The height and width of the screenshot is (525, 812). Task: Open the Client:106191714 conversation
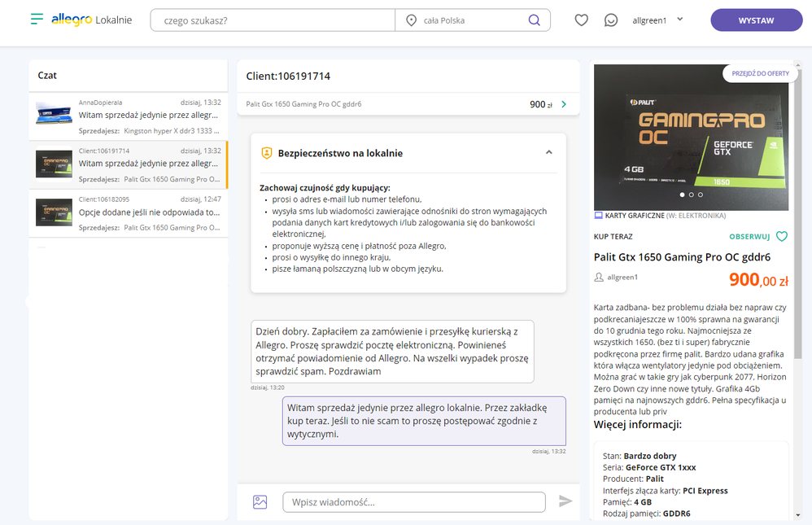click(129, 164)
